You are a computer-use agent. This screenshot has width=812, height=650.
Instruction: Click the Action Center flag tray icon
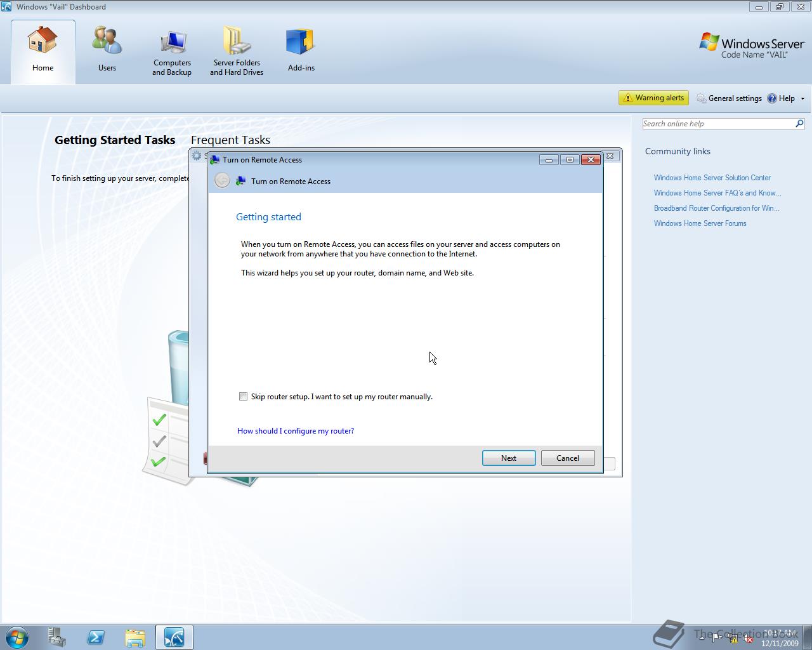click(717, 639)
